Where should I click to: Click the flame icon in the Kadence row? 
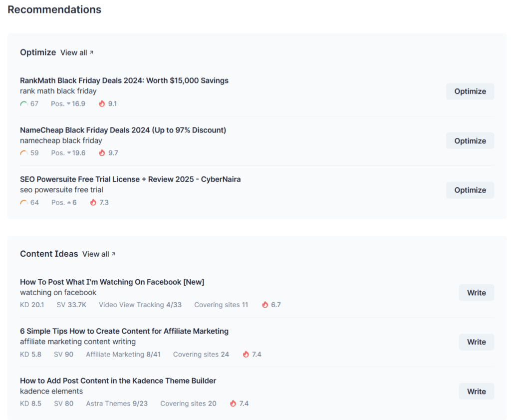[x=233, y=404]
